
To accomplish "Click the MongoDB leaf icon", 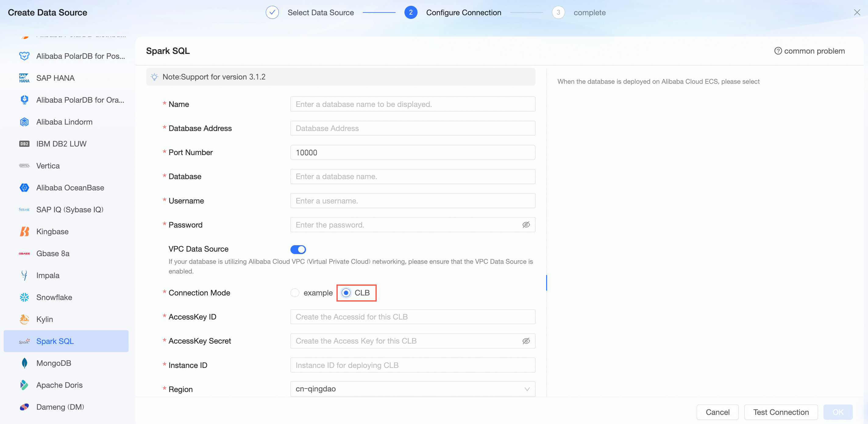I will point(24,363).
